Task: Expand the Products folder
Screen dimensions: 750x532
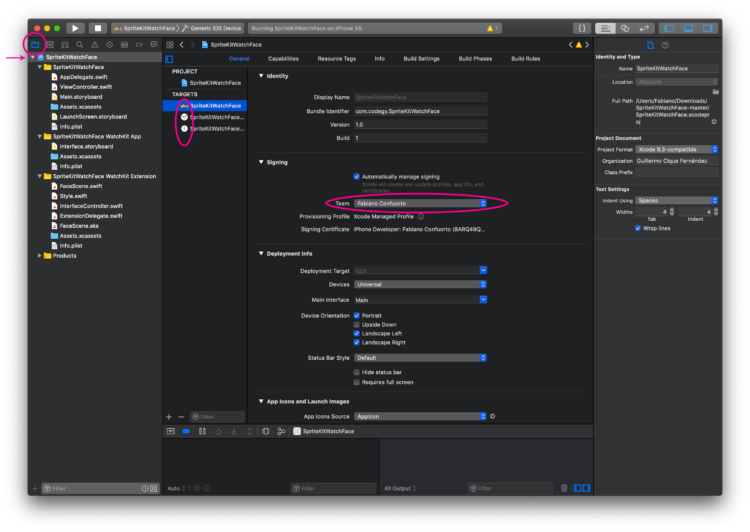Action: tap(40, 255)
